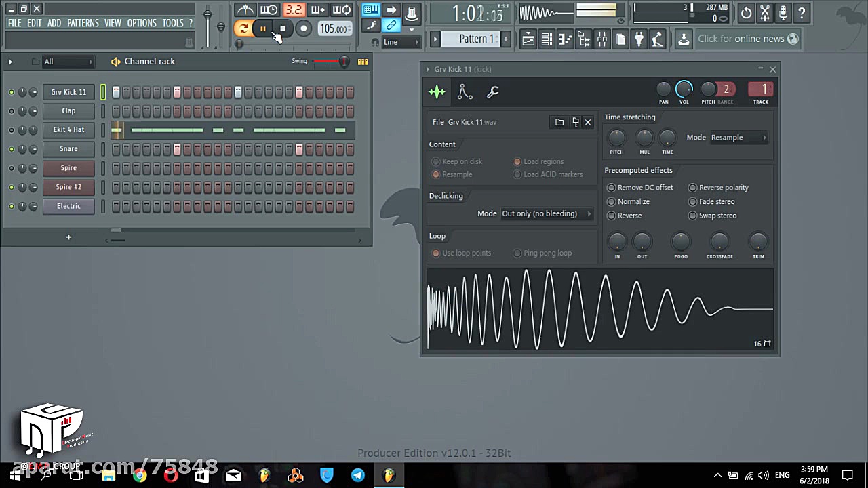The height and width of the screenshot is (488, 868).
Task: Open the piano roll from toolbar
Action: coord(565,39)
